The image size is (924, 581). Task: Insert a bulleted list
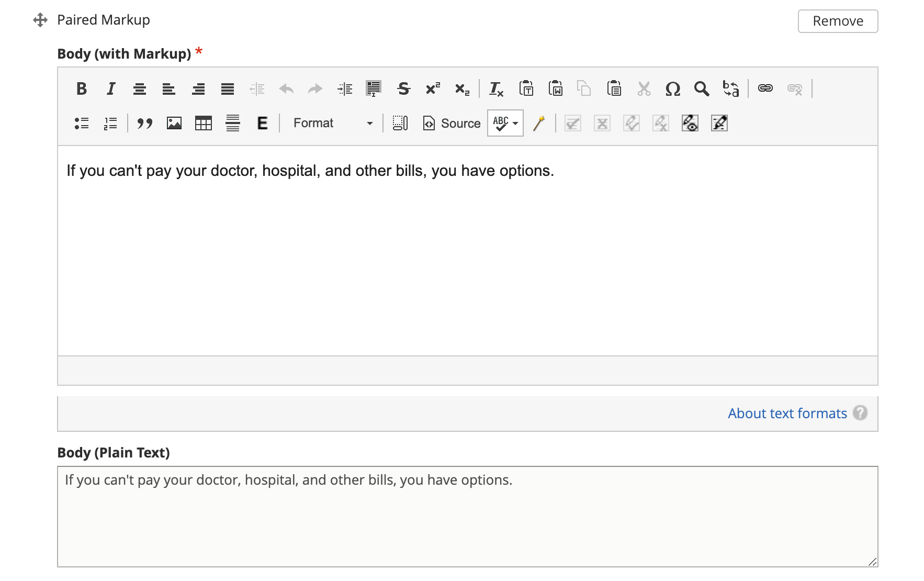(81, 123)
